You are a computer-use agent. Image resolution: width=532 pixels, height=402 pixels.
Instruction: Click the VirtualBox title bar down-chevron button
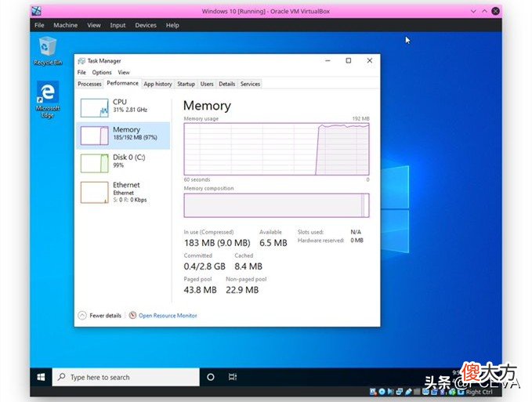click(x=473, y=11)
